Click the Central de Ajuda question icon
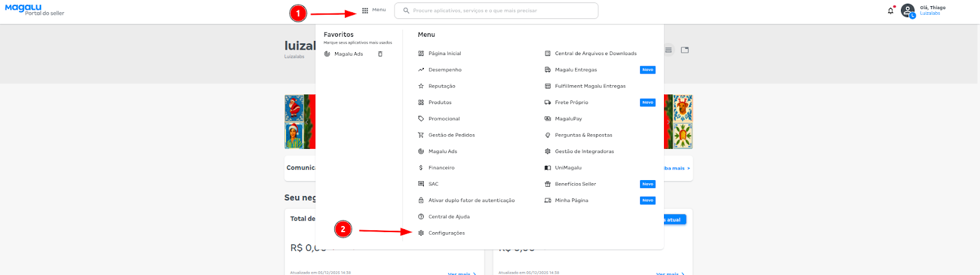Image resolution: width=980 pixels, height=275 pixels. click(421, 217)
